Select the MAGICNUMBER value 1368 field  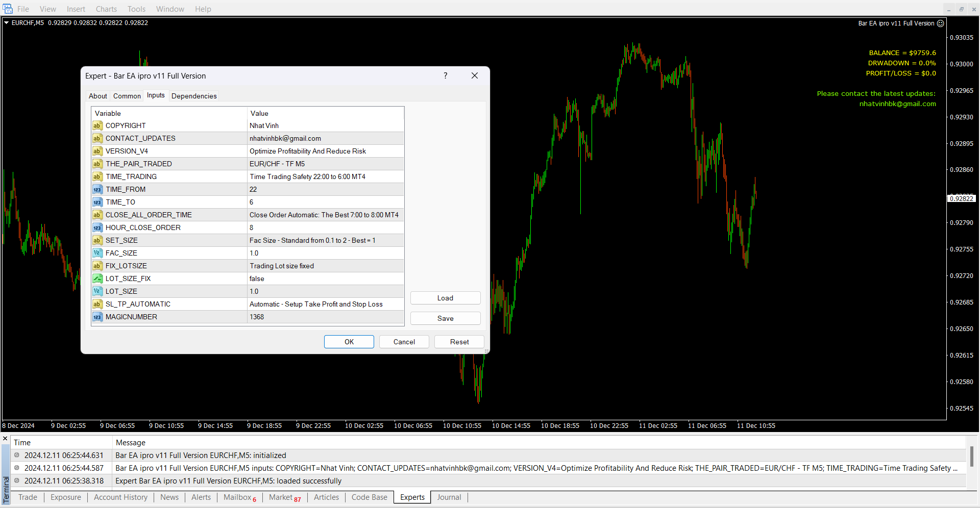tap(326, 317)
